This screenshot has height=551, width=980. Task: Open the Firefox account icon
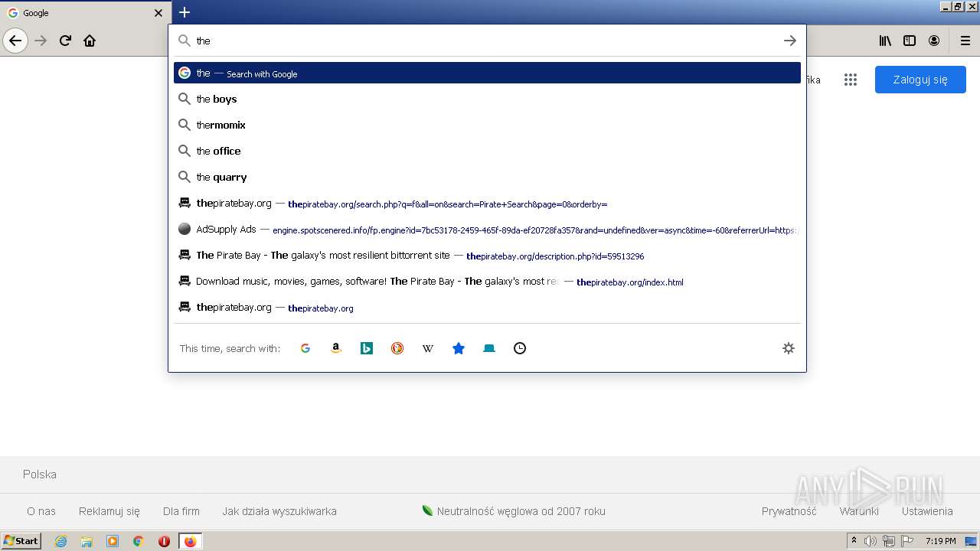pos(934,41)
